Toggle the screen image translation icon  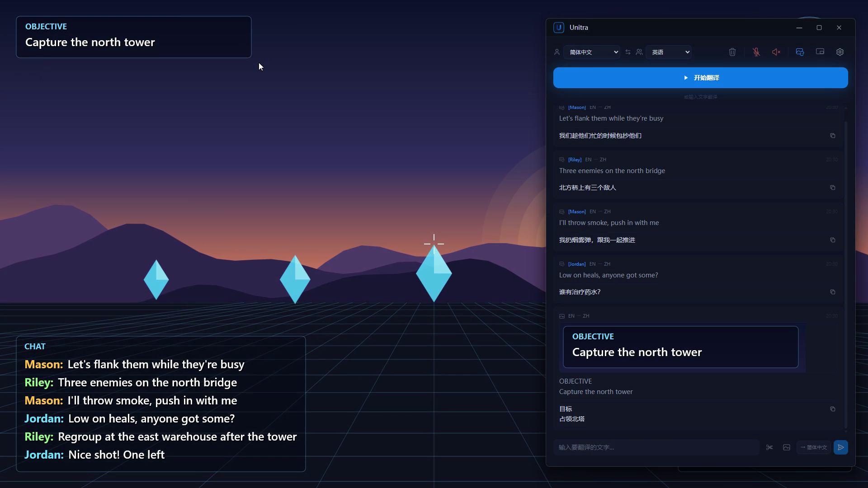pyautogui.click(x=800, y=52)
